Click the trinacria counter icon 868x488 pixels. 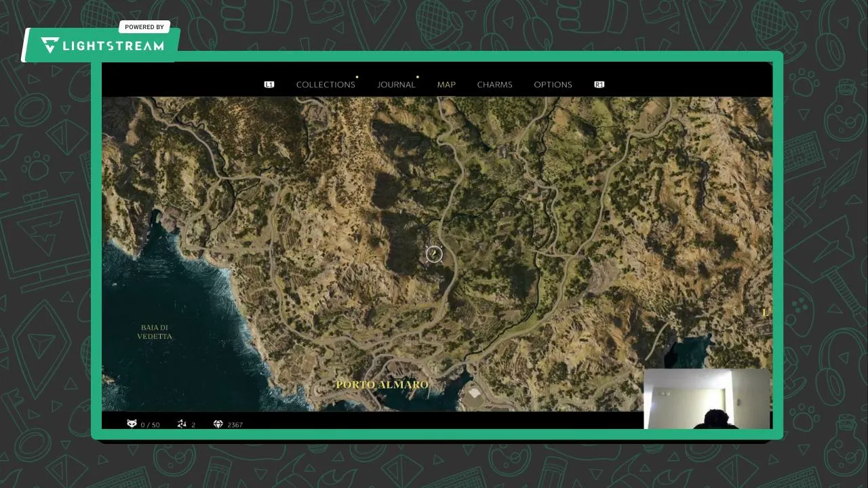coord(181,424)
